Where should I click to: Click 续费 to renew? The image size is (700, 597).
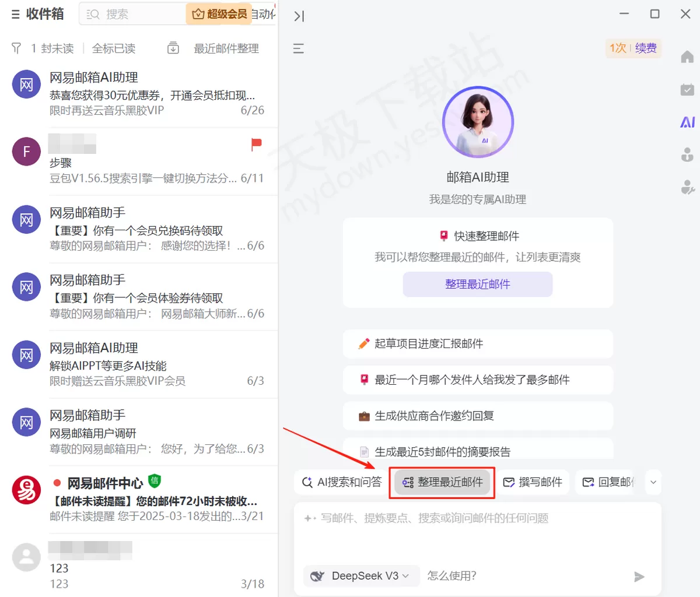click(x=646, y=48)
